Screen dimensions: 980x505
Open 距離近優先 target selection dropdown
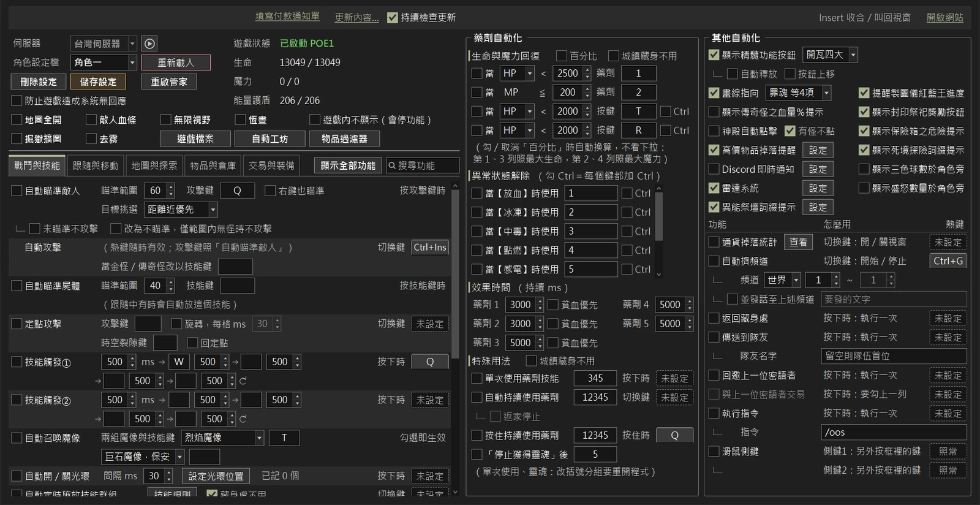point(181,210)
